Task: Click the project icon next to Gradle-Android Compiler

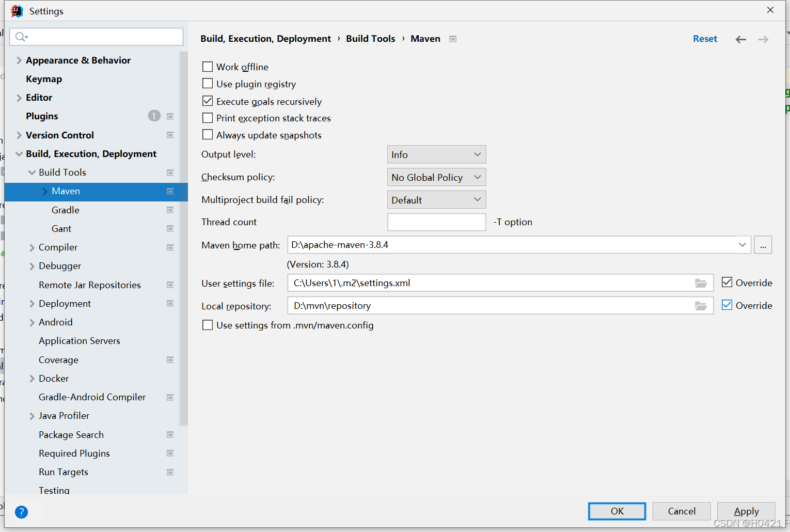Action: [x=170, y=397]
